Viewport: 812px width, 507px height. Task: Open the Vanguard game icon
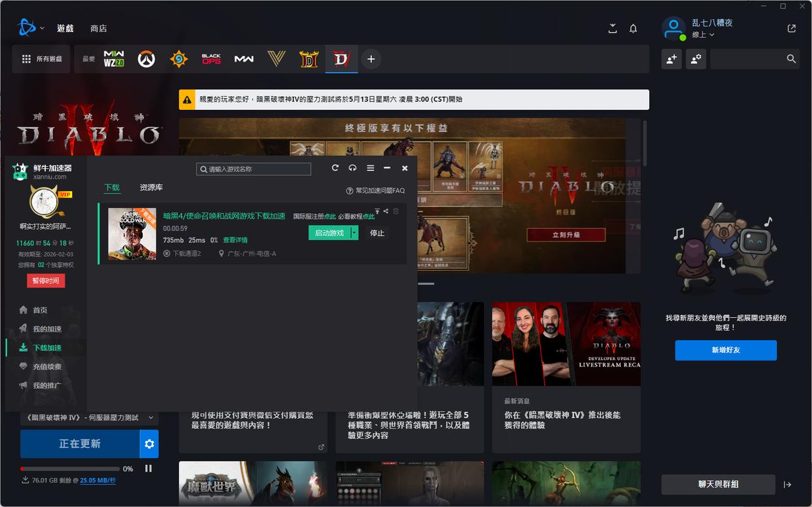click(277, 59)
